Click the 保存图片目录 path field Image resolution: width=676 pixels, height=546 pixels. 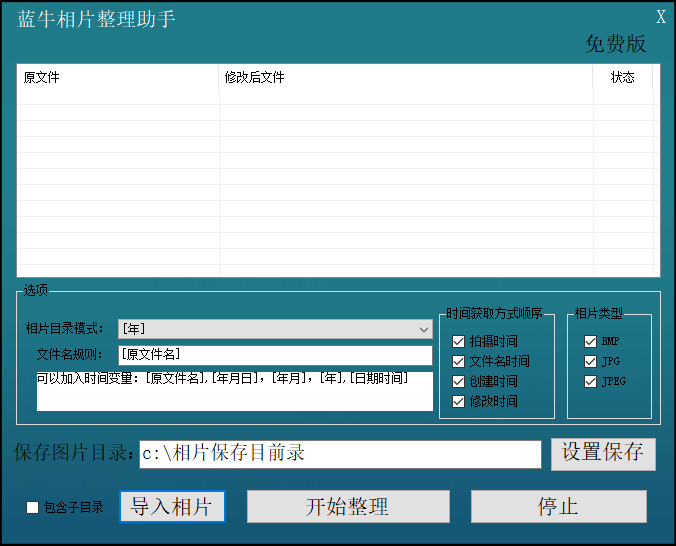(x=340, y=454)
